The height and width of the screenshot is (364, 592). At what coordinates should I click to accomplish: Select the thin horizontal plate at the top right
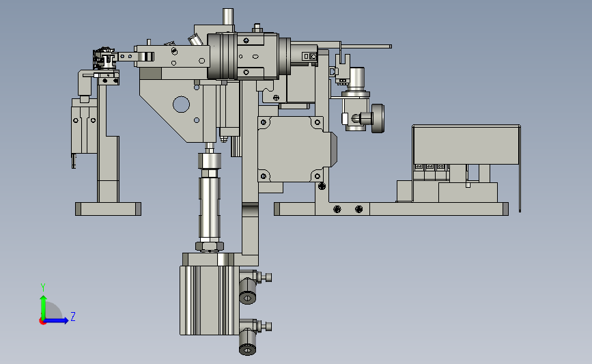[x=366, y=46]
